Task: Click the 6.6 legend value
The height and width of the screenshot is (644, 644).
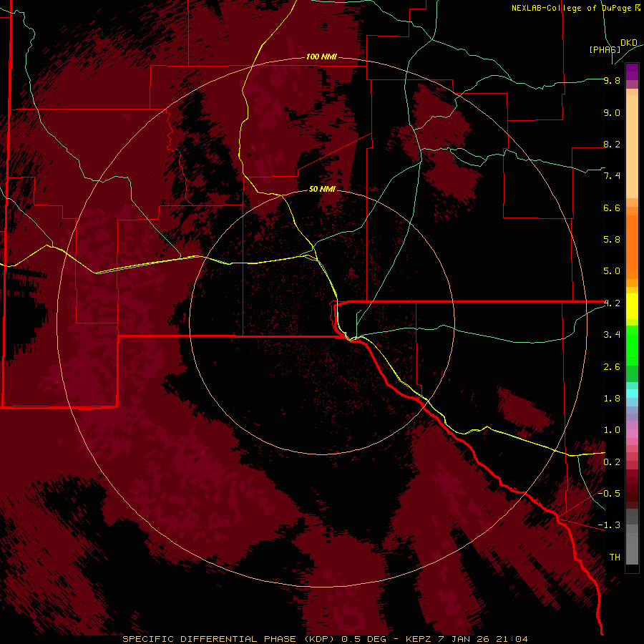Action: tap(612, 208)
